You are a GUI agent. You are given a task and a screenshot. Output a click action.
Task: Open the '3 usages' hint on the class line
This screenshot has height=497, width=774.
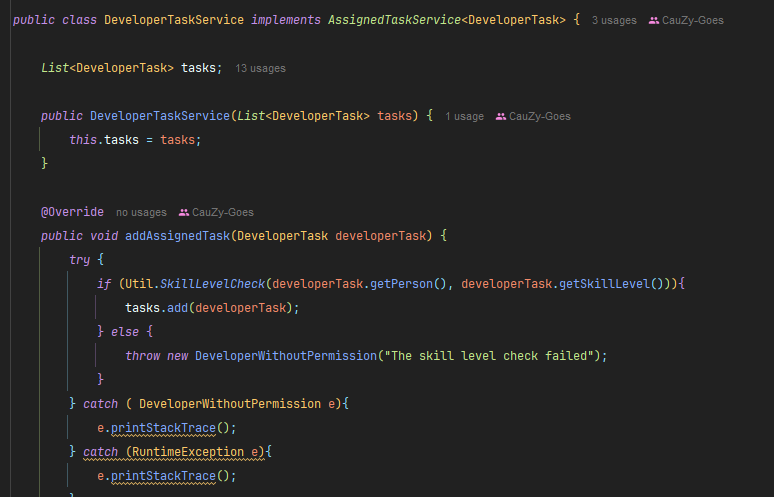(x=614, y=21)
